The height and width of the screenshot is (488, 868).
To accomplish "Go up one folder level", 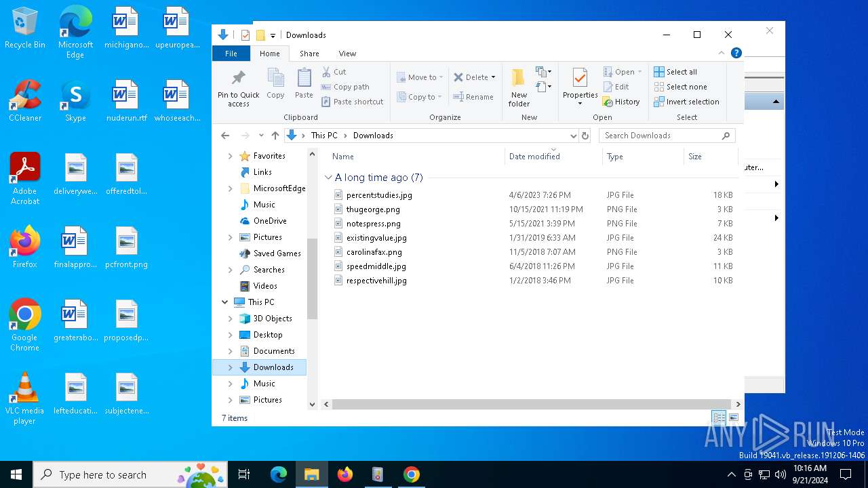I will [x=275, y=136].
